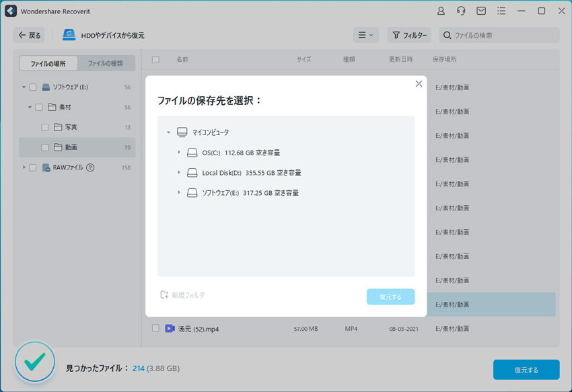Open the フィルター filter button
The height and width of the screenshot is (392, 572).
click(x=409, y=35)
